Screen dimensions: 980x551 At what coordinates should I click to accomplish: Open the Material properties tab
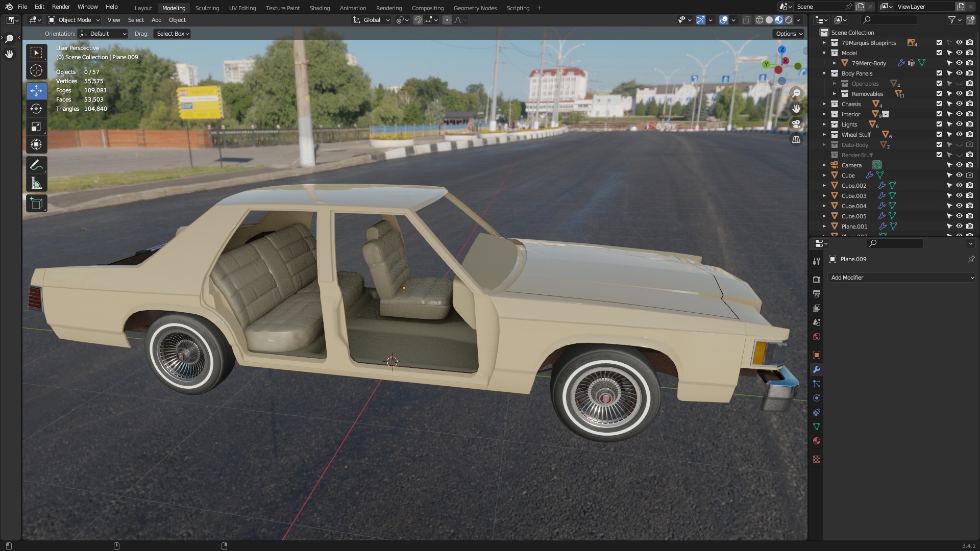(817, 441)
